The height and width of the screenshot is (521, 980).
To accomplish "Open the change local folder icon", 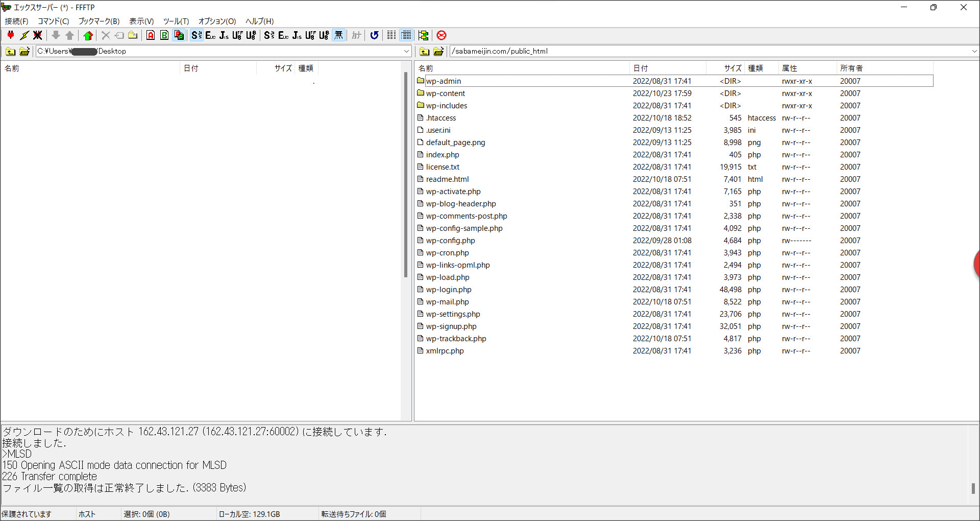I will point(24,51).
